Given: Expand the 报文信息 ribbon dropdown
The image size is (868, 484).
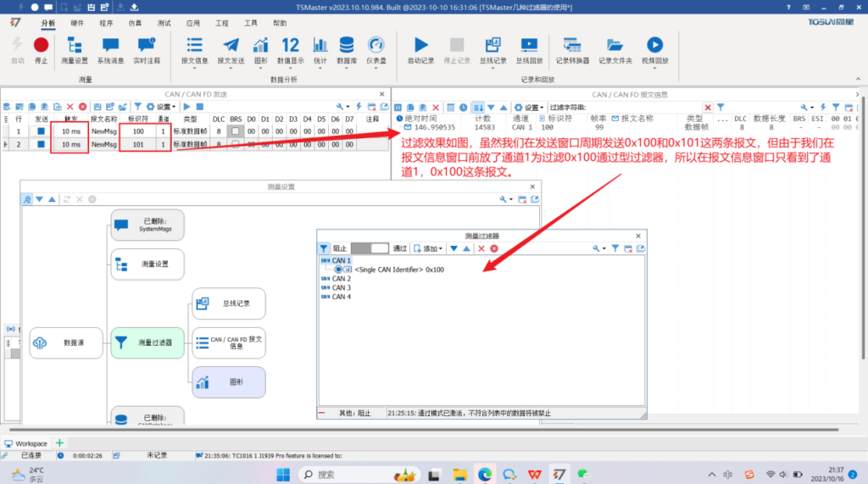Looking at the screenshot, I should click(x=195, y=61).
